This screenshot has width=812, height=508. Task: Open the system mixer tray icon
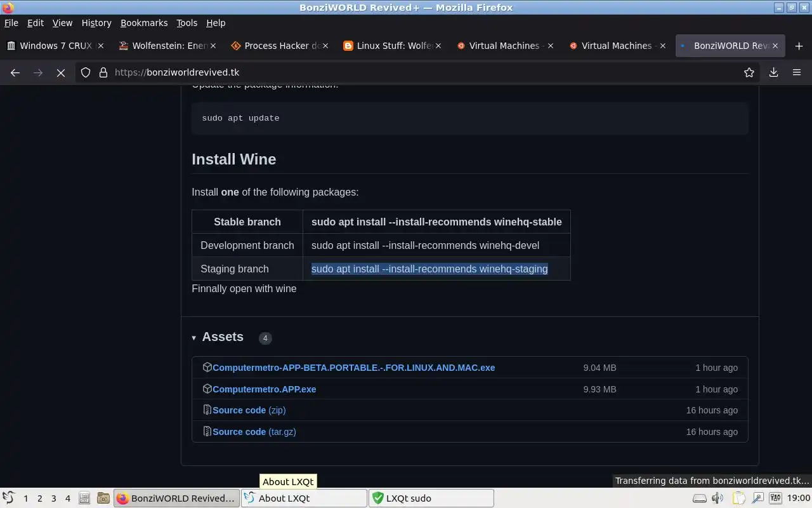tap(776, 498)
